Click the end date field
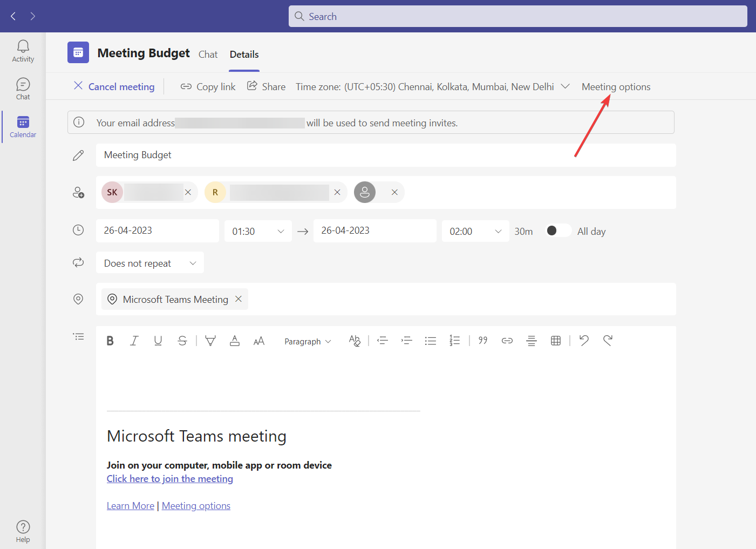 coord(375,231)
